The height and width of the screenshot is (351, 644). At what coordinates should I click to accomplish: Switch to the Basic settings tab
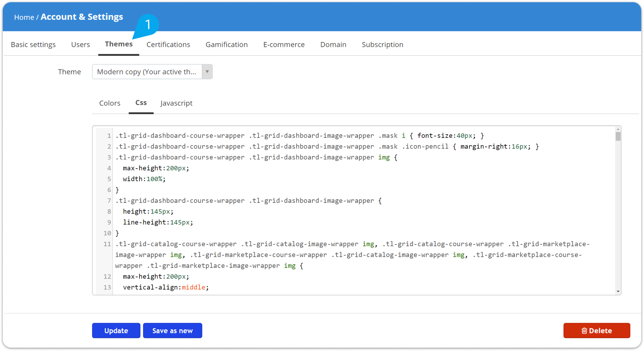[x=33, y=44]
